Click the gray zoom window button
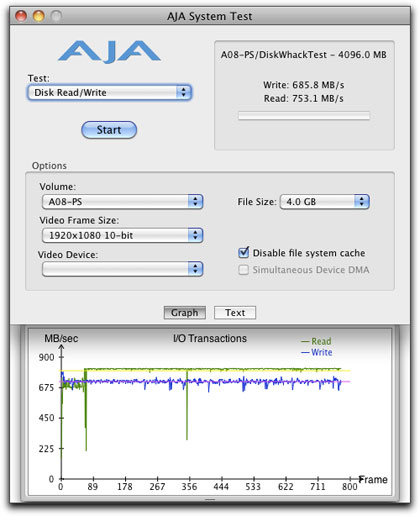Viewport: 420px width, 516px height. (x=56, y=16)
